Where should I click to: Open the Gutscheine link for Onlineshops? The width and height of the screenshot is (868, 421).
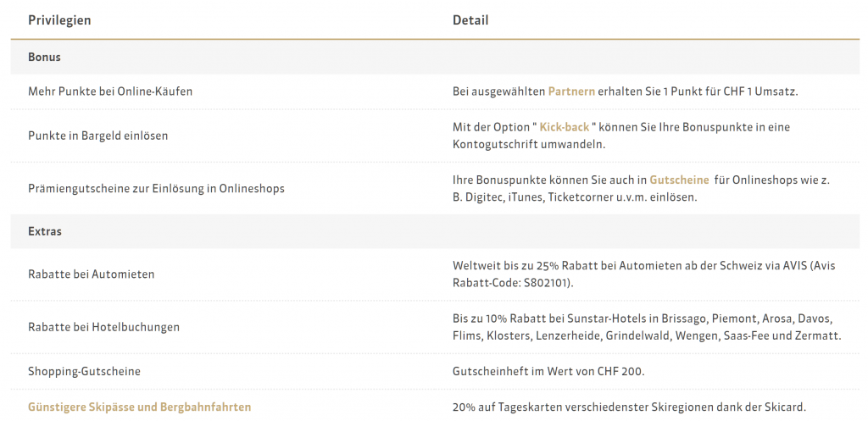click(x=678, y=180)
